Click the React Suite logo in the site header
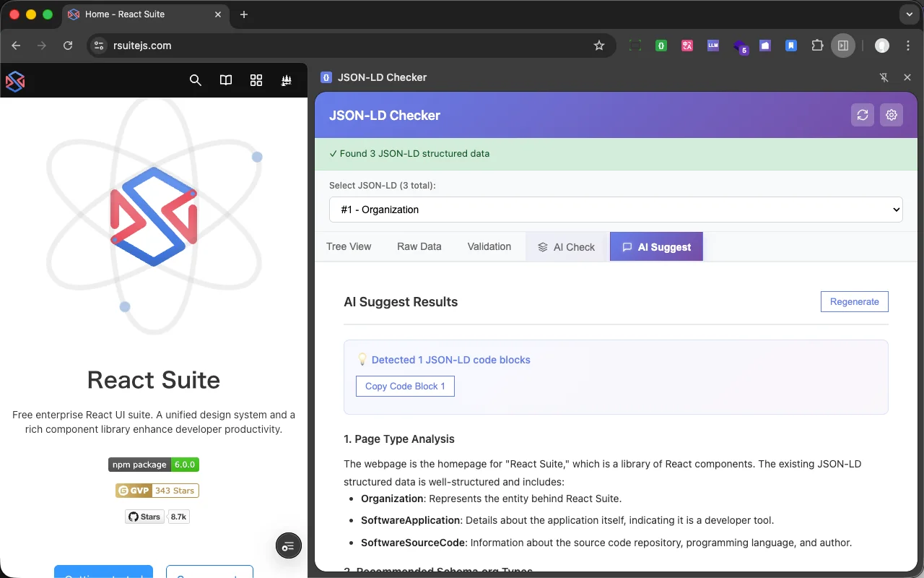This screenshot has width=924, height=578. (x=15, y=81)
